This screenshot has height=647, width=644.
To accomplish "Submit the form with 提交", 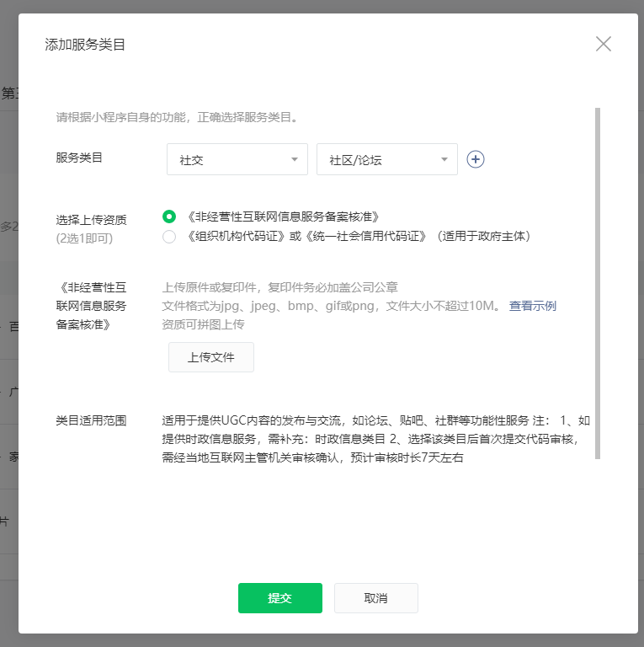I will pos(279,597).
